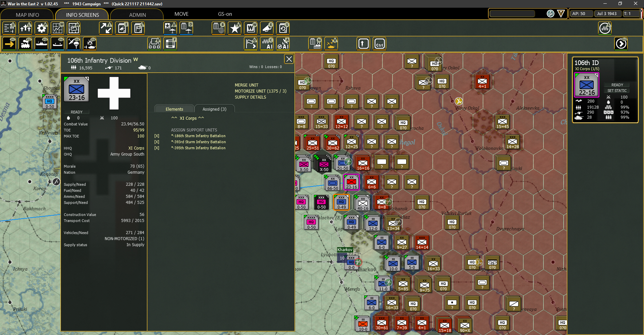Select the 22-16 counter in the 106th ID panel
The image size is (644, 335).
click(x=587, y=85)
